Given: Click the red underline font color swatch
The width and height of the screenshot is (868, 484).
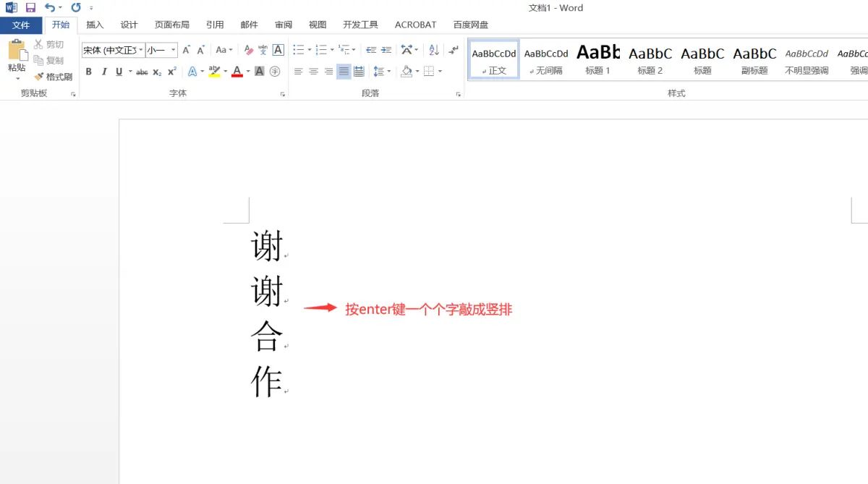Looking at the screenshot, I should tap(237, 75).
